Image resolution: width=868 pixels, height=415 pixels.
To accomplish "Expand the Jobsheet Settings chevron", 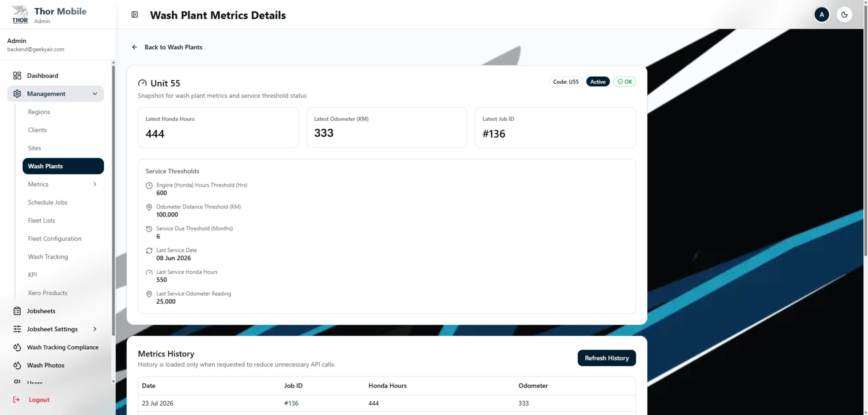I will click(x=95, y=329).
